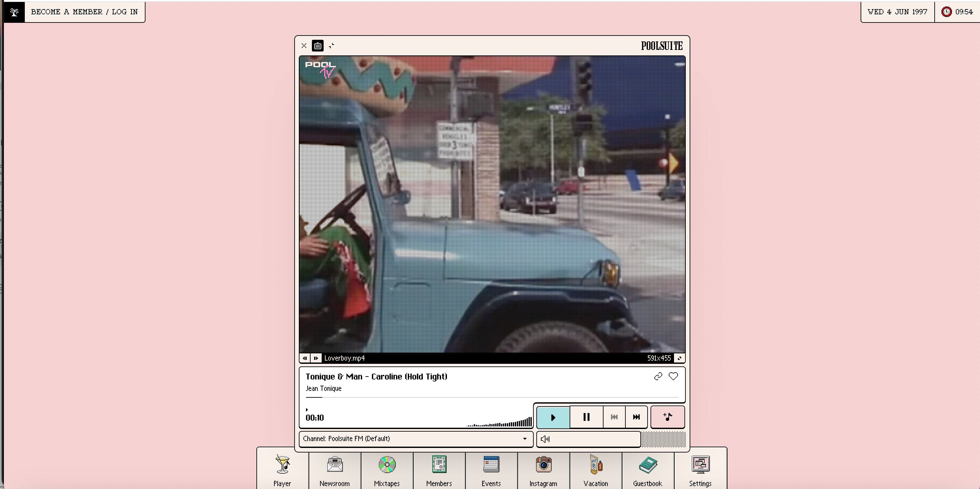The width and height of the screenshot is (980, 489).
Task: Favorite the track with heart icon
Action: (x=673, y=377)
